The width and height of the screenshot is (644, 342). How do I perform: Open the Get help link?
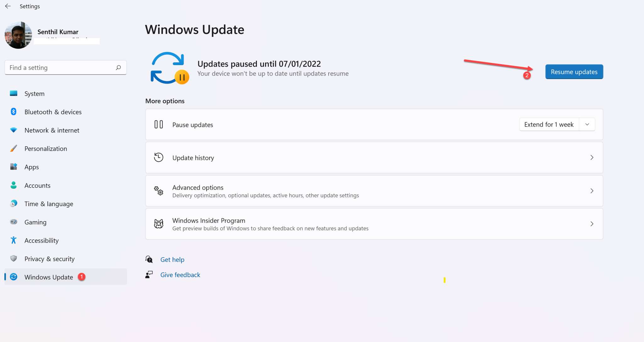coord(172,259)
